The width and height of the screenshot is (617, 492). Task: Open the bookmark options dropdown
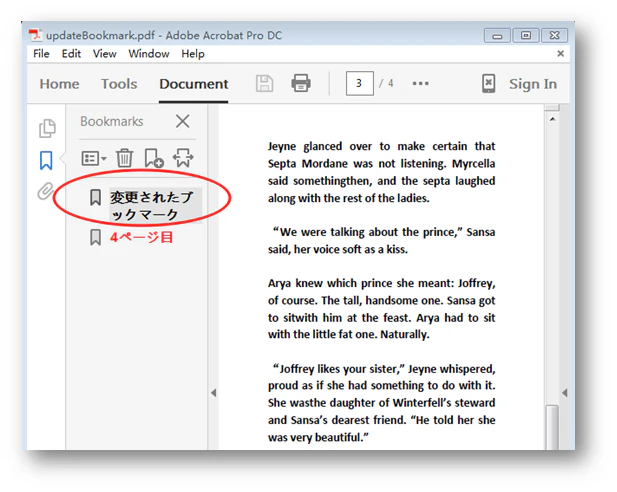pos(94,159)
